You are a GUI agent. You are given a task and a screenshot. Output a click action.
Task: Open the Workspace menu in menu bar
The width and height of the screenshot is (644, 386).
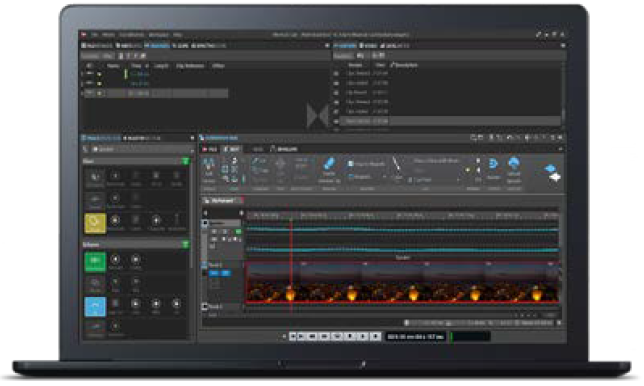pos(159,35)
